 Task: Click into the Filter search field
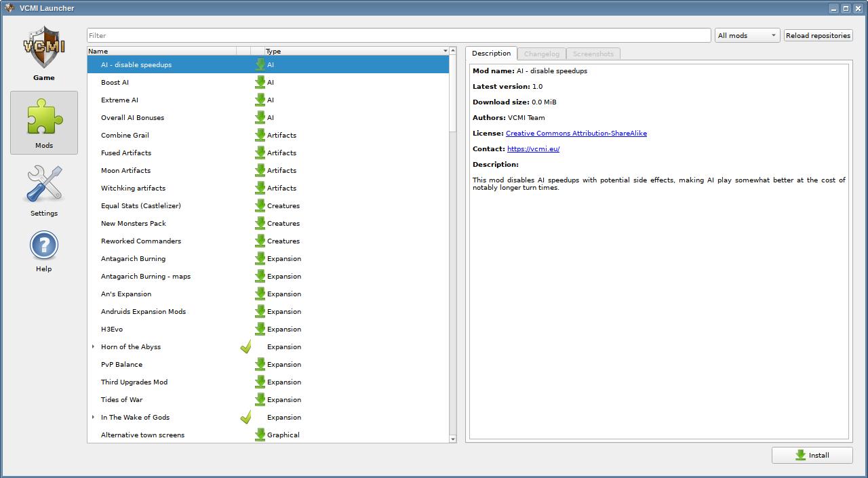click(399, 35)
